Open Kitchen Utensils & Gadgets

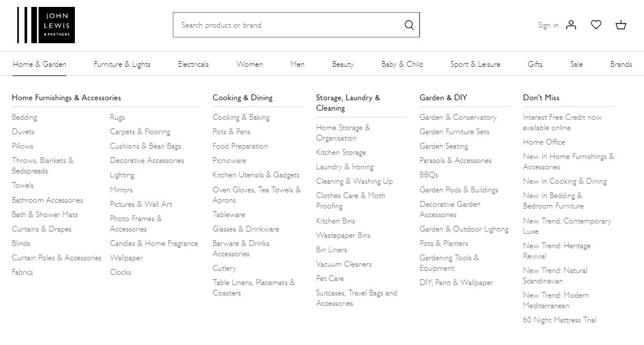pyautogui.click(x=256, y=175)
